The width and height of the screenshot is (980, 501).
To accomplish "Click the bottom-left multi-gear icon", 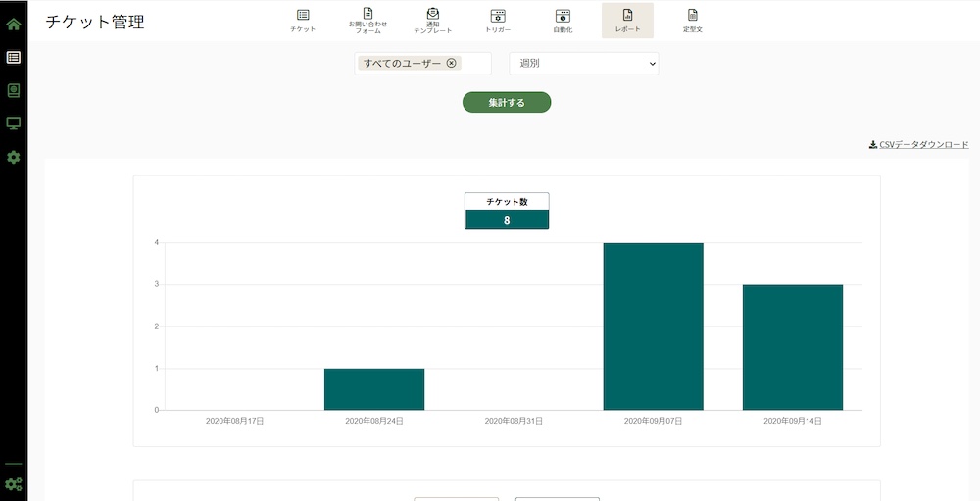I will pyautogui.click(x=14, y=483).
